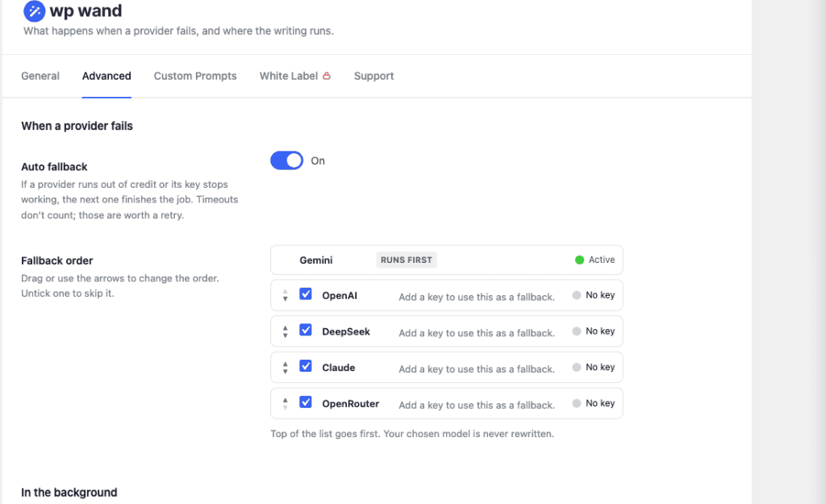Click the grey status dot in OpenAI row
The image size is (826, 504).
tap(576, 295)
